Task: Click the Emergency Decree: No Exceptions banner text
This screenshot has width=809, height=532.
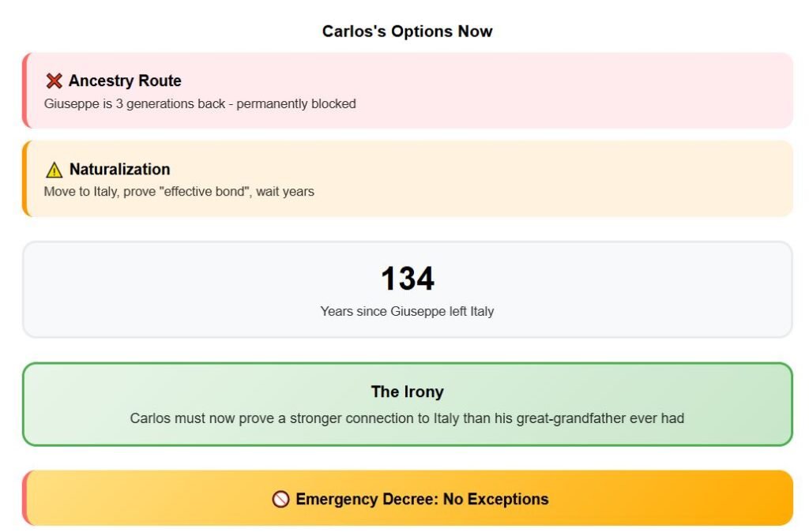Action: click(422, 499)
